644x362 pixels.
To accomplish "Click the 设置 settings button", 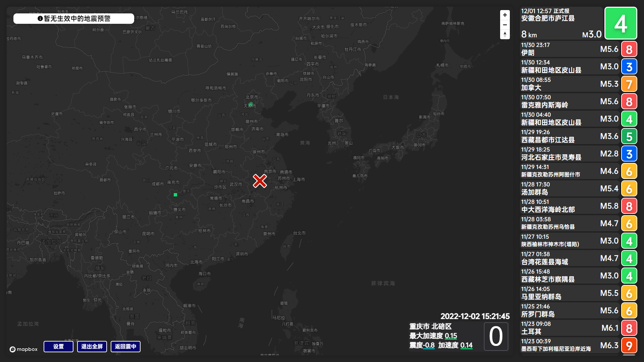I will tap(58, 347).
